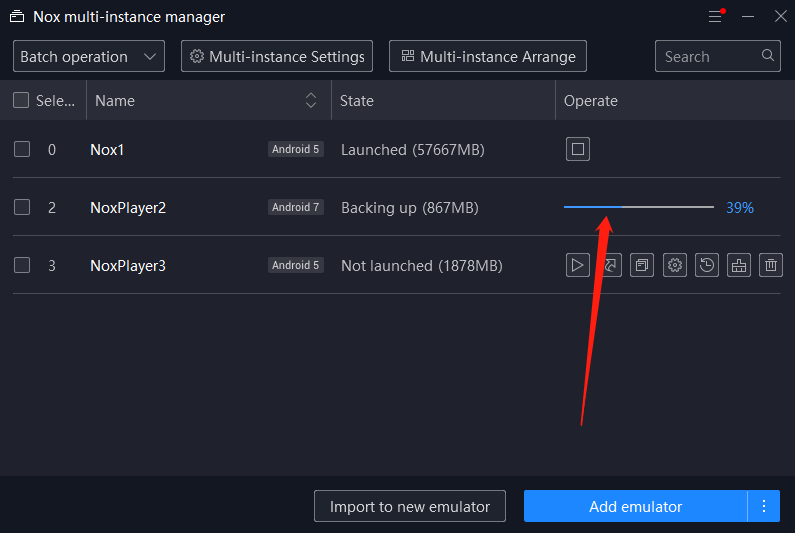The height and width of the screenshot is (533, 795).
Task: Minimize the Nox multi-instance manager window
Action: (748, 17)
